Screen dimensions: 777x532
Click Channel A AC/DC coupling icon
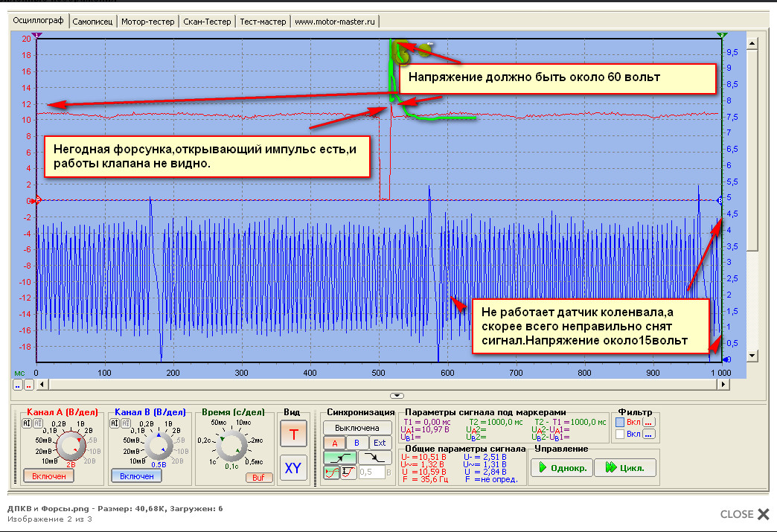pyautogui.click(x=26, y=423)
